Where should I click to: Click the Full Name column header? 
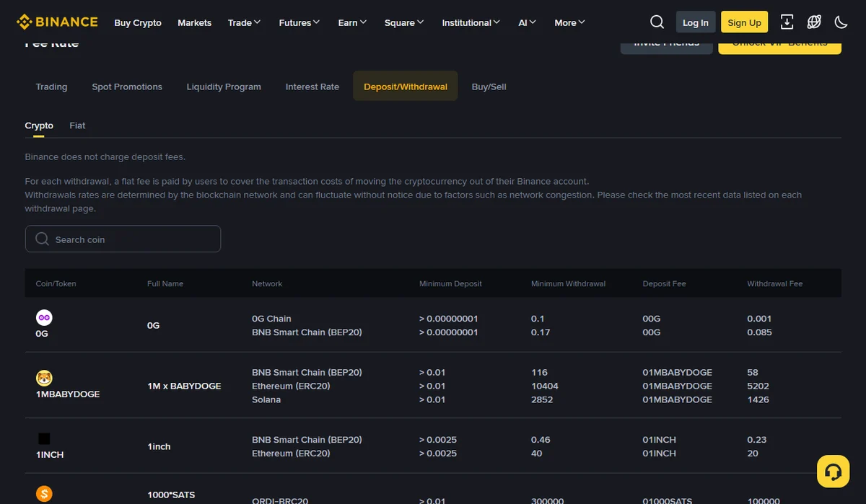point(165,283)
